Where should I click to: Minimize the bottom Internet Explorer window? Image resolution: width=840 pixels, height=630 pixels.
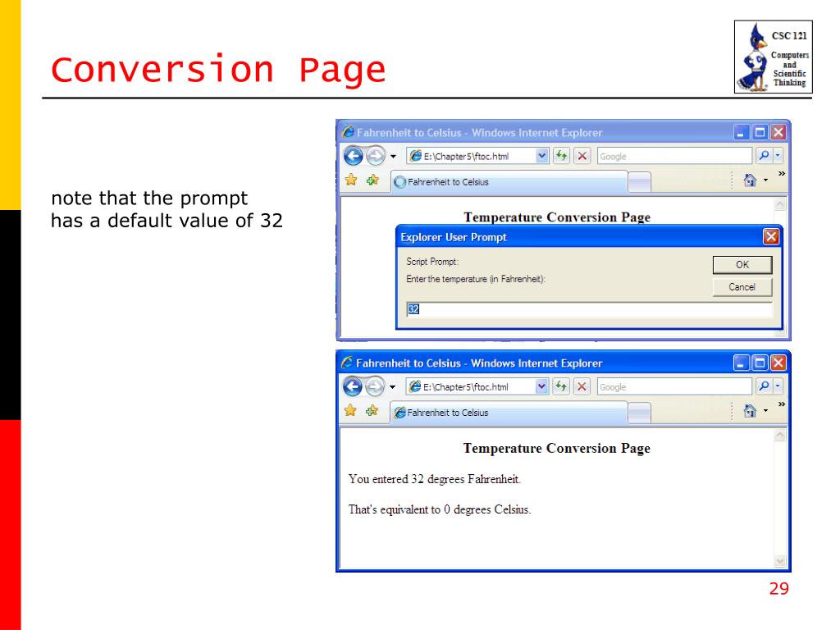tap(741, 363)
